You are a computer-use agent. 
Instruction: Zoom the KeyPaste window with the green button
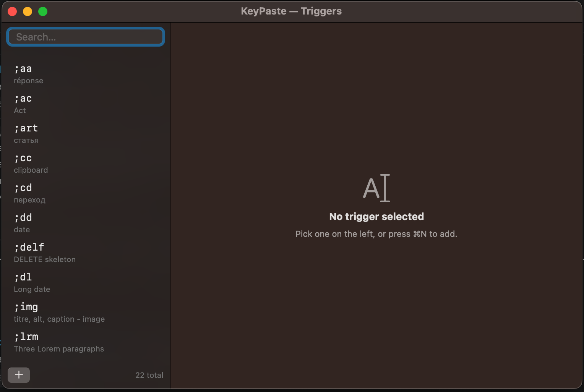click(x=43, y=11)
